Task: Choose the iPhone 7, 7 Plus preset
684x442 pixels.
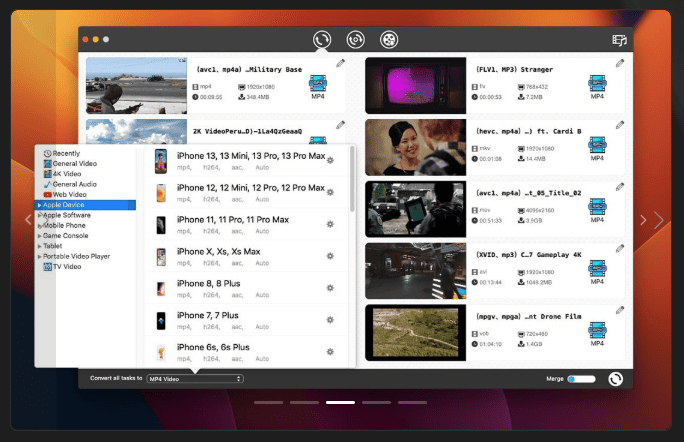Action: point(246,320)
